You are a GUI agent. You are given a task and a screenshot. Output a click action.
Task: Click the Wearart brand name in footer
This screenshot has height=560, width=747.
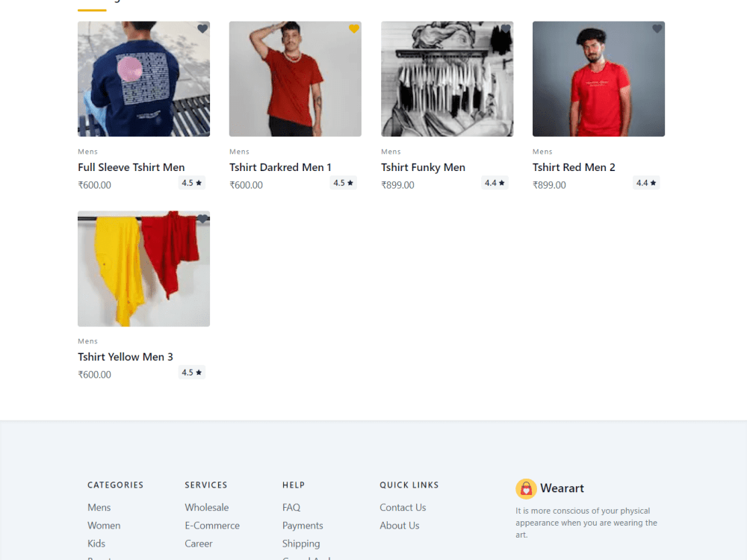coord(562,488)
